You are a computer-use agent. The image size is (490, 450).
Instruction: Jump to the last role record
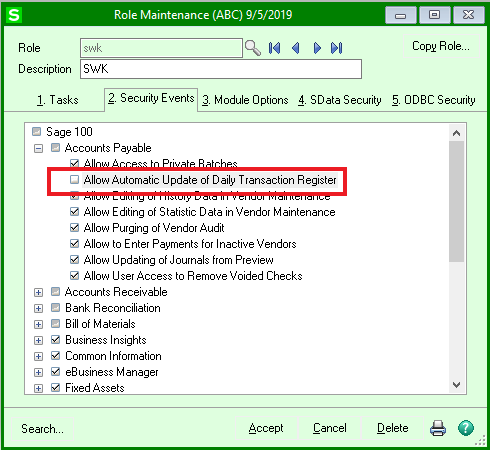[337, 48]
